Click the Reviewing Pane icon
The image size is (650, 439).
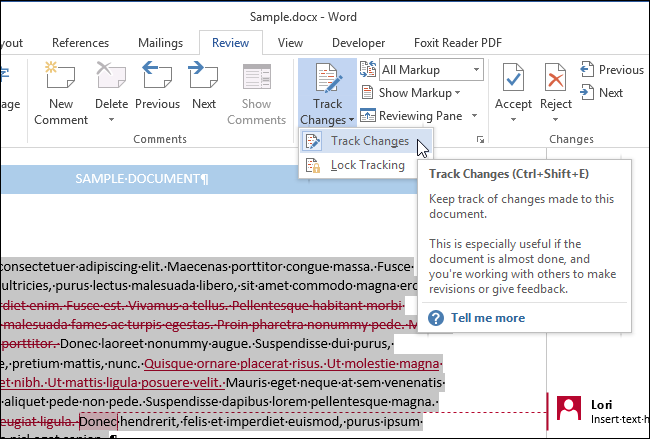(x=368, y=115)
